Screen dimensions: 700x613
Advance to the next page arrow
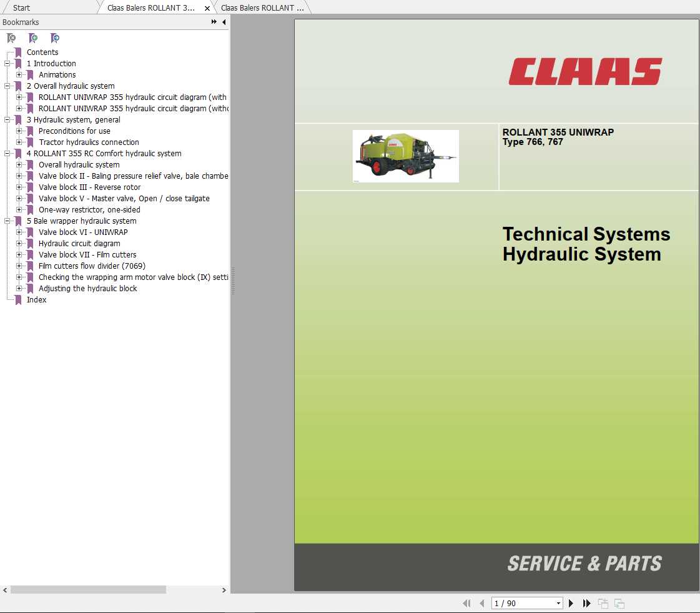click(571, 603)
